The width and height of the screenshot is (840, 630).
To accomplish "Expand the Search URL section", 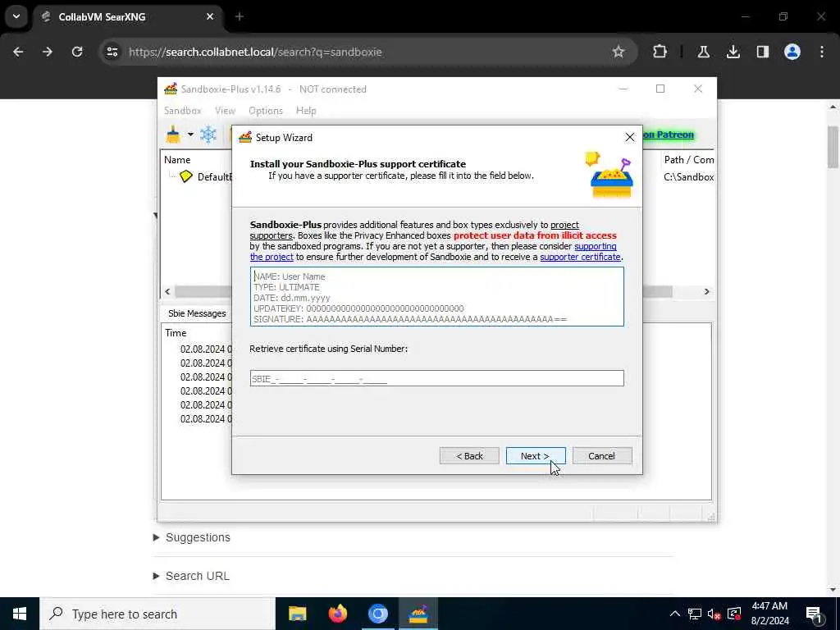I will [191, 576].
